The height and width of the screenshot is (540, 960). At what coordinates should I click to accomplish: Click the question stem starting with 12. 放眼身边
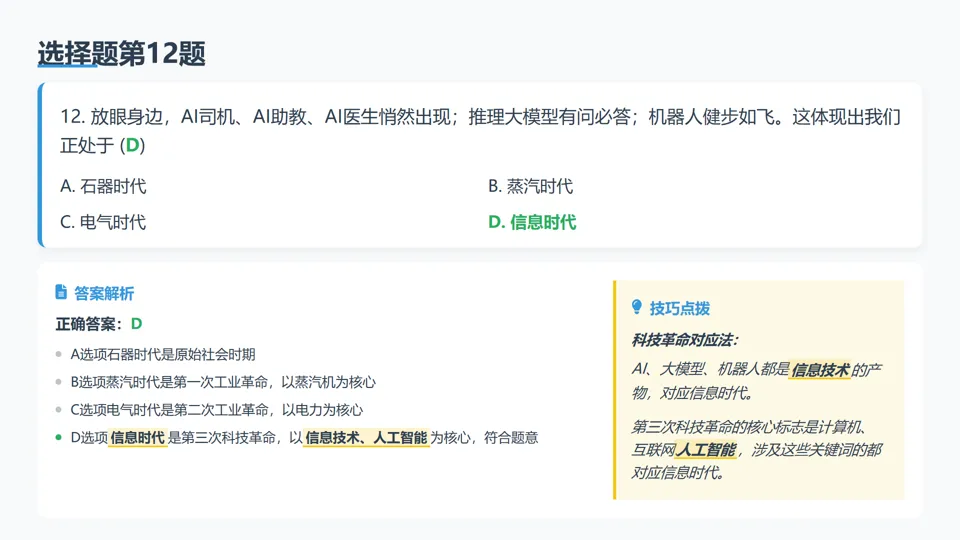480,130
